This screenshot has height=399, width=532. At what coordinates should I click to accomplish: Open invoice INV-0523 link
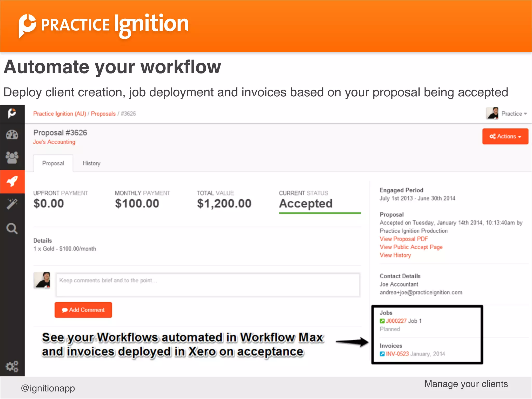pos(397,354)
